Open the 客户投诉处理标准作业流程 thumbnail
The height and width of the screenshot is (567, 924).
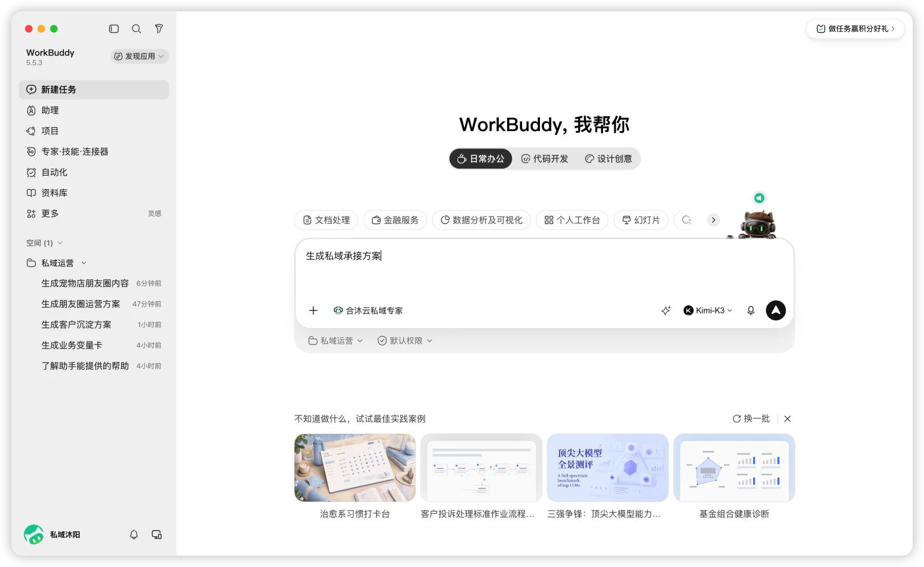pos(481,468)
